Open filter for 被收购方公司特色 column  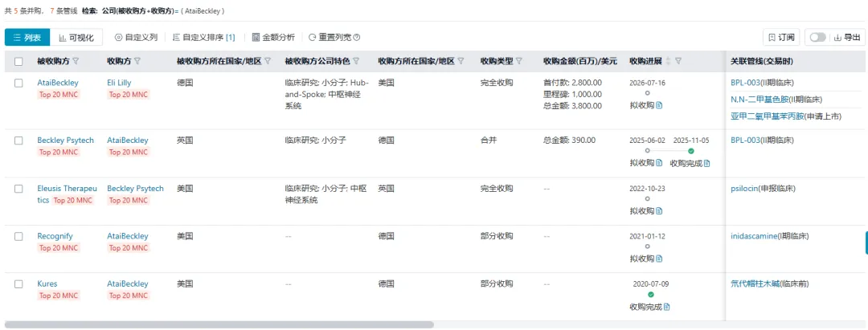click(357, 61)
